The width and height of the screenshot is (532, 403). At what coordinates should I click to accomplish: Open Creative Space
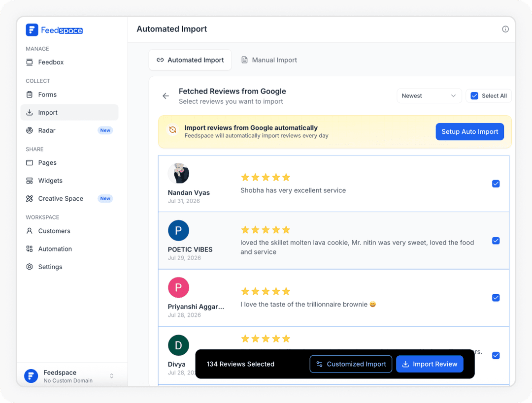69,199
